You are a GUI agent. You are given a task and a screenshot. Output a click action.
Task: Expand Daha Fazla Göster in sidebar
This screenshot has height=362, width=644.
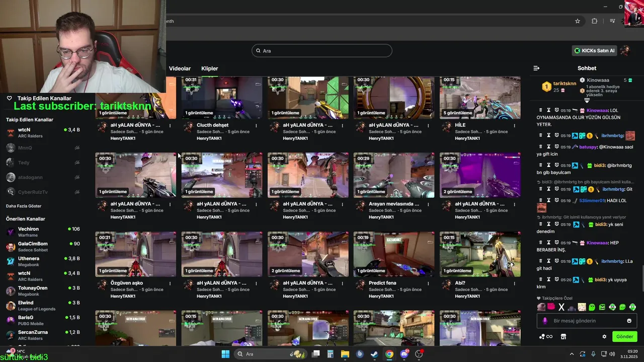(24, 206)
